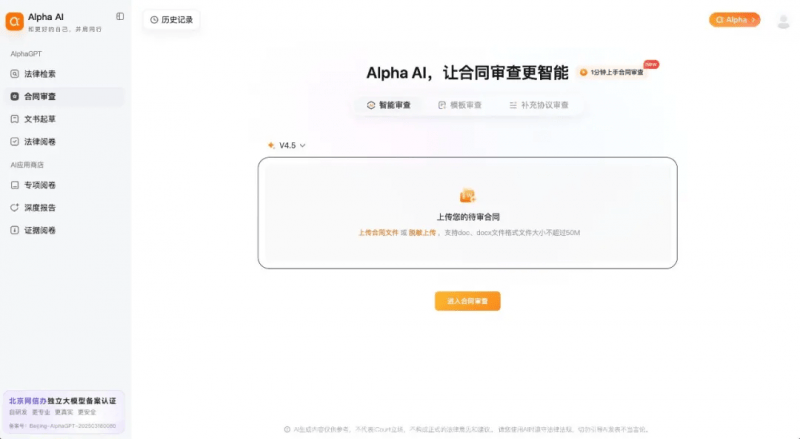Open the user avatar profile
Viewport: 800px width, 439px height.
click(x=783, y=21)
